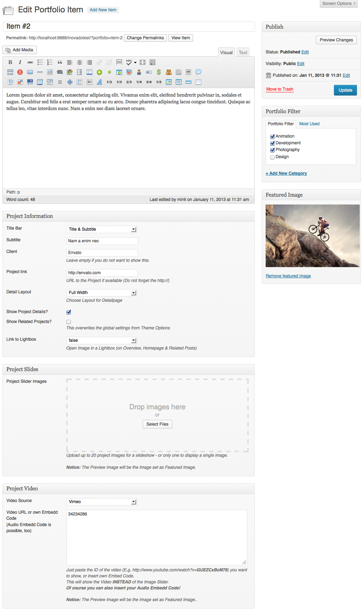Uncheck the Photography filter category
This screenshot has height=611, width=364.
(x=272, y=150)
